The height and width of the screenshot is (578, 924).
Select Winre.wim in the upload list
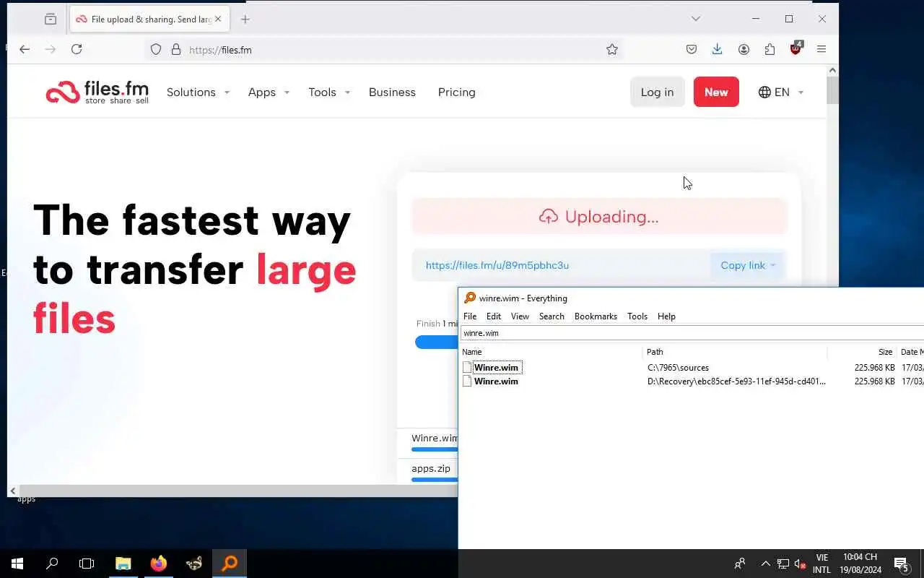435,438
